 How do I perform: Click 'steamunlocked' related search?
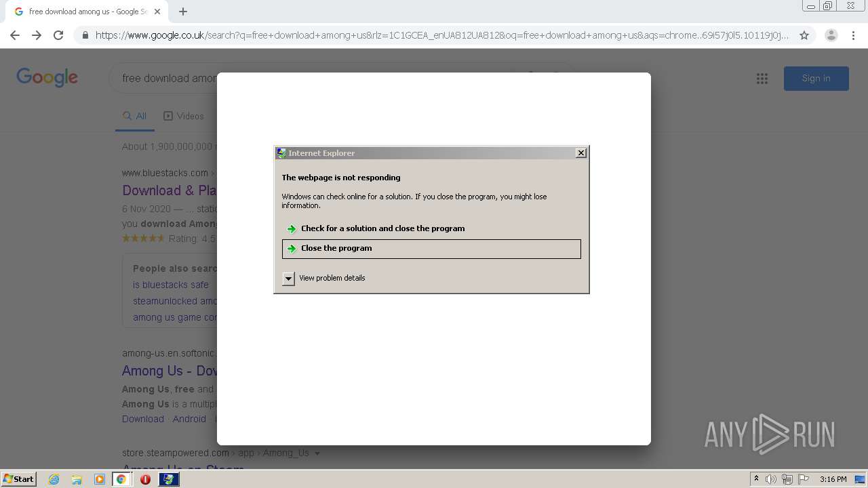[x=175, y=301]
